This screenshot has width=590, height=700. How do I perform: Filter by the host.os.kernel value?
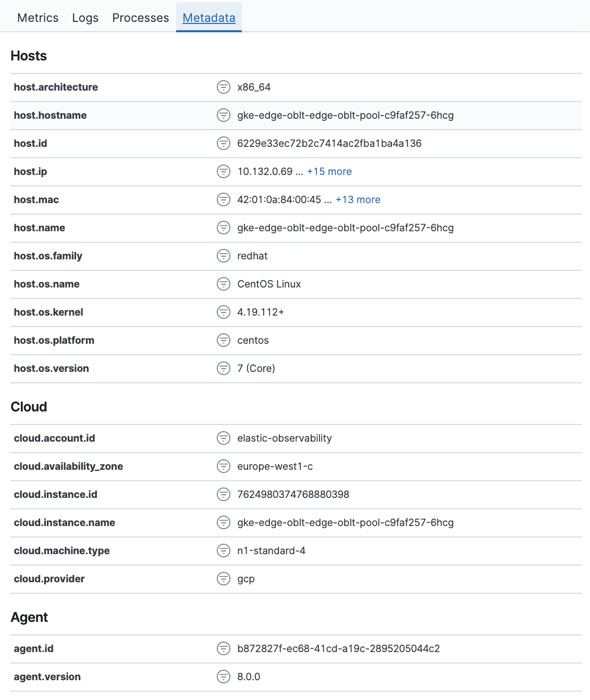[x=224, y=312]
